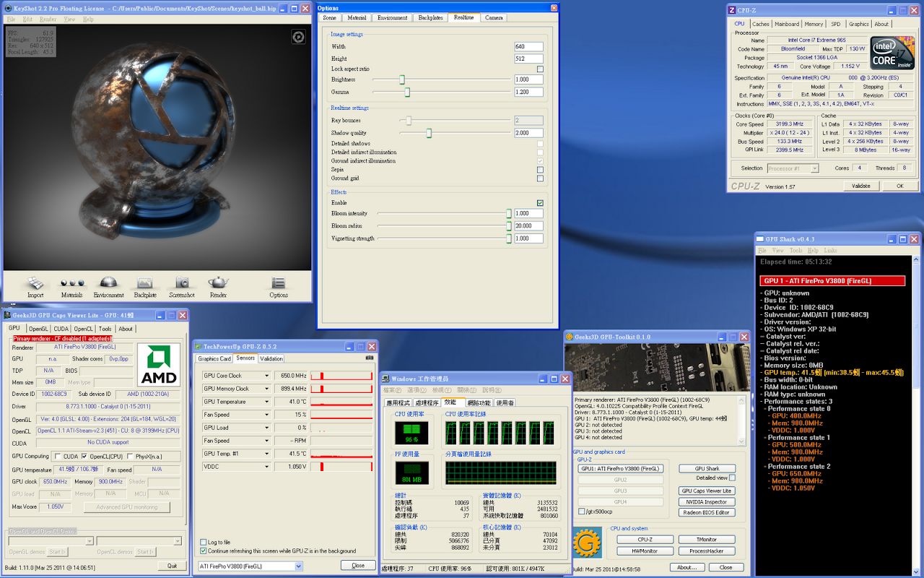The image size is (924, 578).
Task: Toggle Continue refreshing in background checkbox
Action: 203,551
